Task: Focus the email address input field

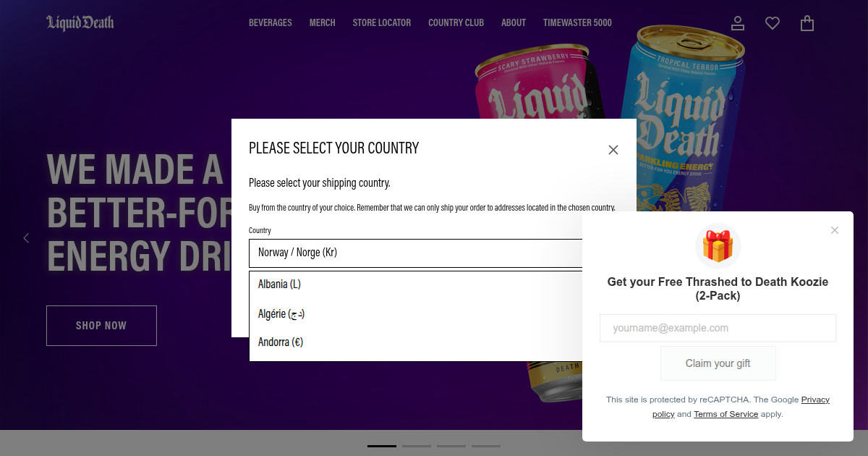Action: 718,328
